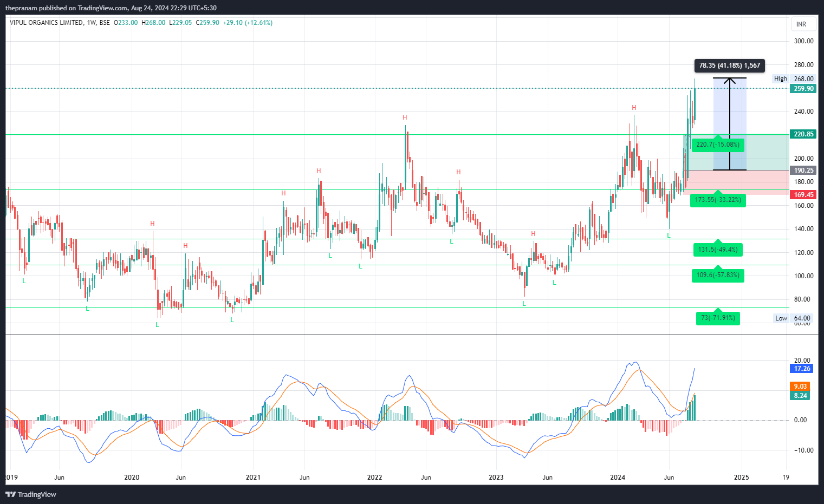
Task: Click the open value O233.00
Action: (126, 23)
